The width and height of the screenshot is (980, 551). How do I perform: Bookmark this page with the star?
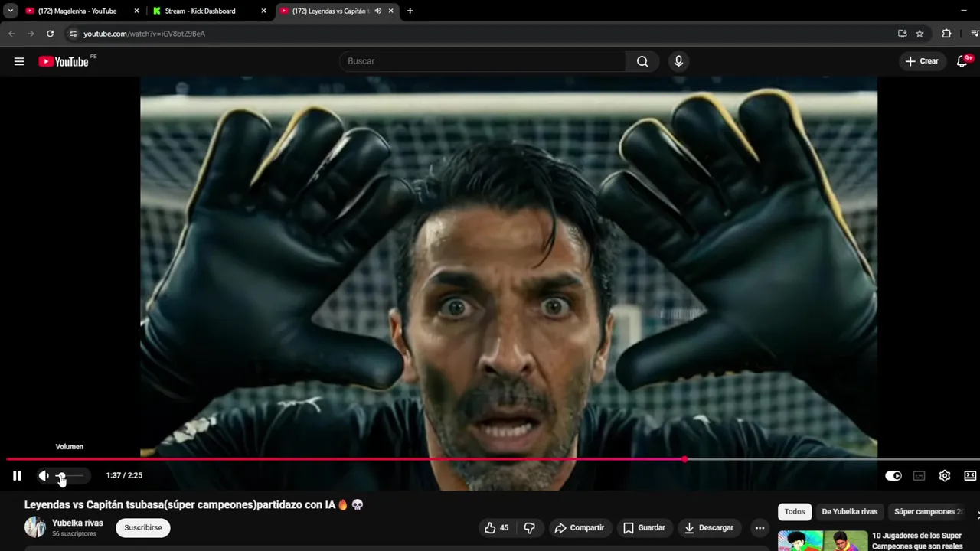[x=920, y=34]
